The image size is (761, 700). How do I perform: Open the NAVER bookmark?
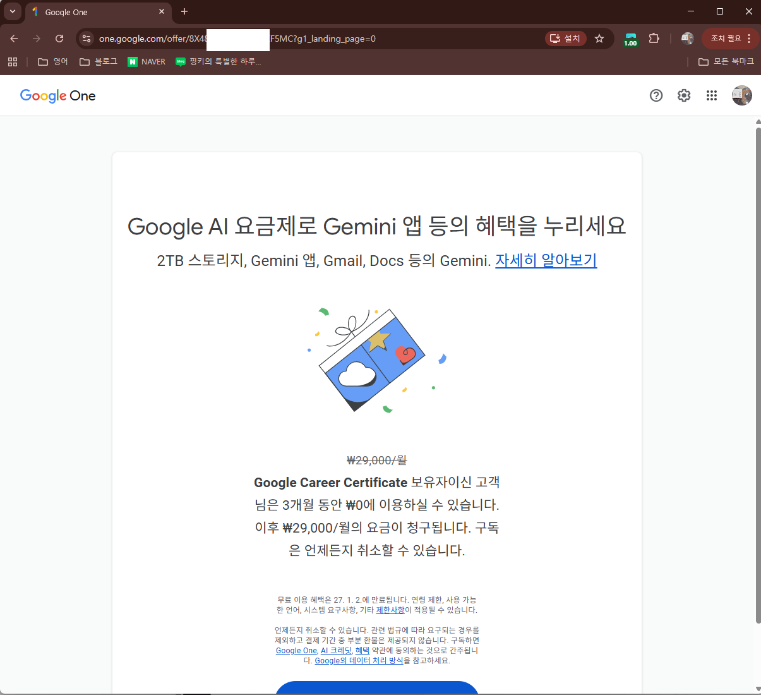[147, 61]
